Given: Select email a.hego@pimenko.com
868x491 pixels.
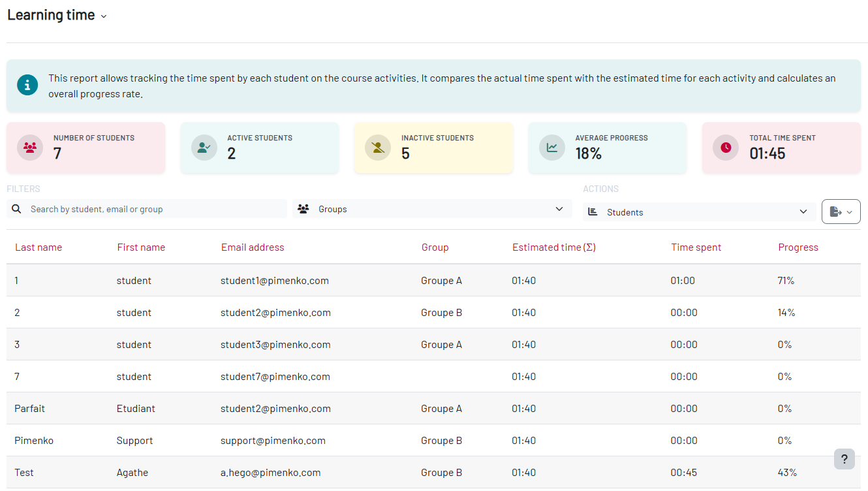Looking at the screenshot, I should pyautogui.click(x=271, y=473).
